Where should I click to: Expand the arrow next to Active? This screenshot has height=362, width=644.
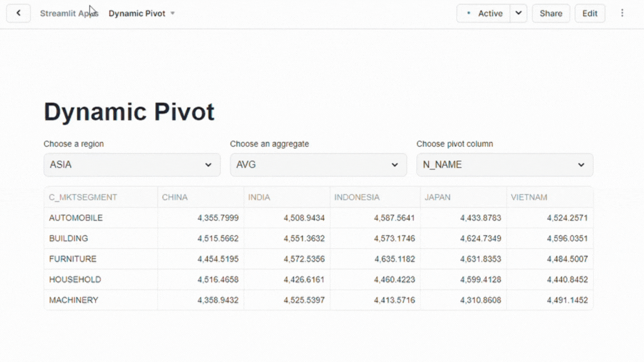coord(519,13)
